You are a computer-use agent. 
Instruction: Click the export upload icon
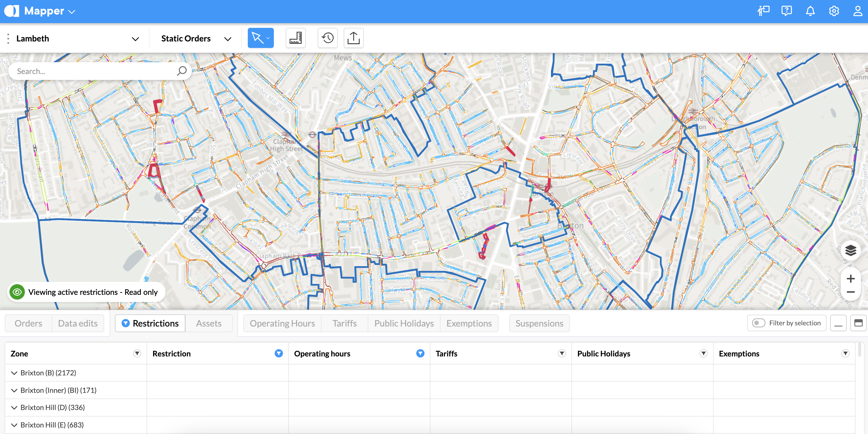[353, 38]
